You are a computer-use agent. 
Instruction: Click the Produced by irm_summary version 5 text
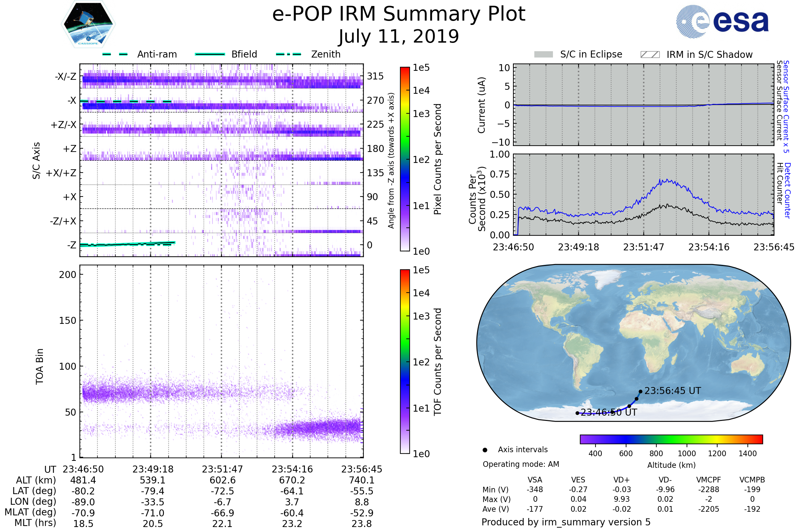(x=566, y=522)
